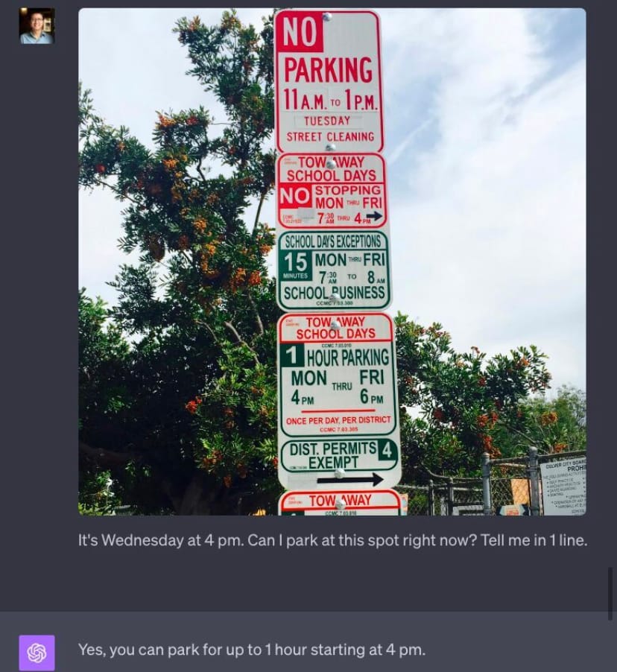
Task: Click the Tow Away School Days header above No Stopping
Action: click(x=332, y=168)
